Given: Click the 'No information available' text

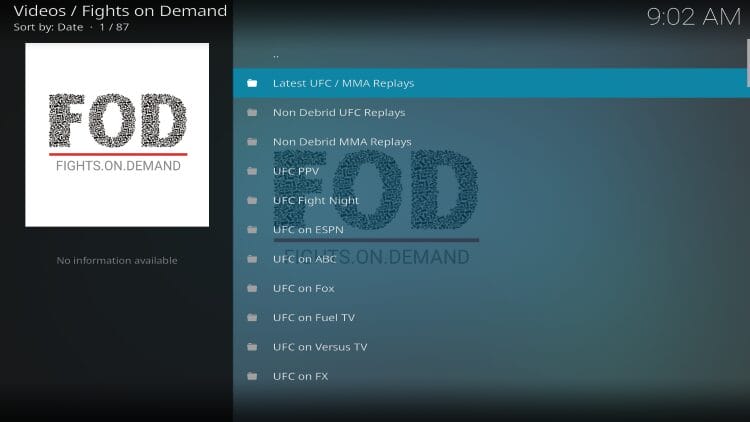Looking at the screenshot, I should (x=117, y=260).
